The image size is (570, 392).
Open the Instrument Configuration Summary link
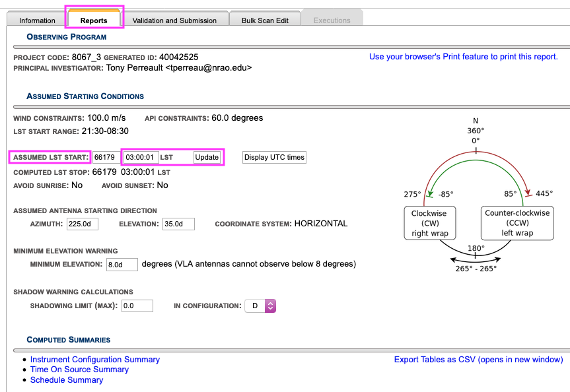pos(95,360)
